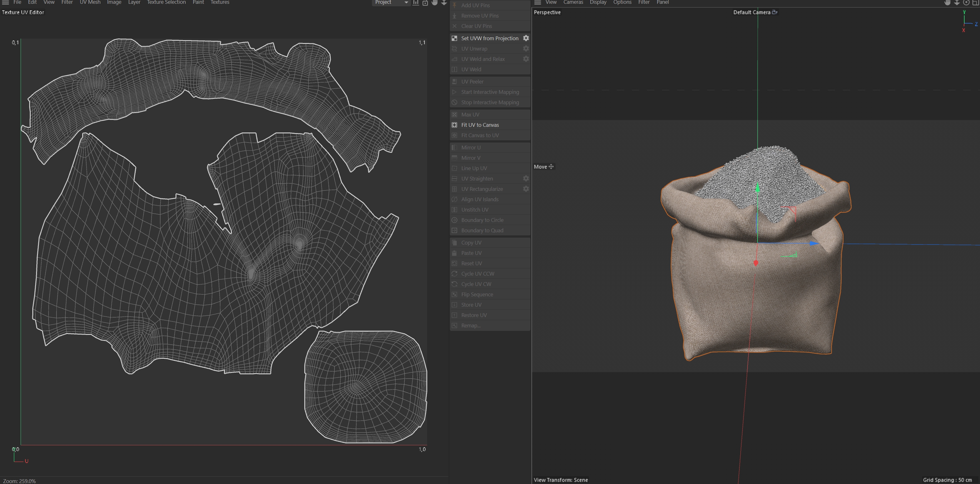This screenshot has height=484, width=980.
Task: Click the blue Z-axis gizmo arrow
Action: (x=813, y=243)
